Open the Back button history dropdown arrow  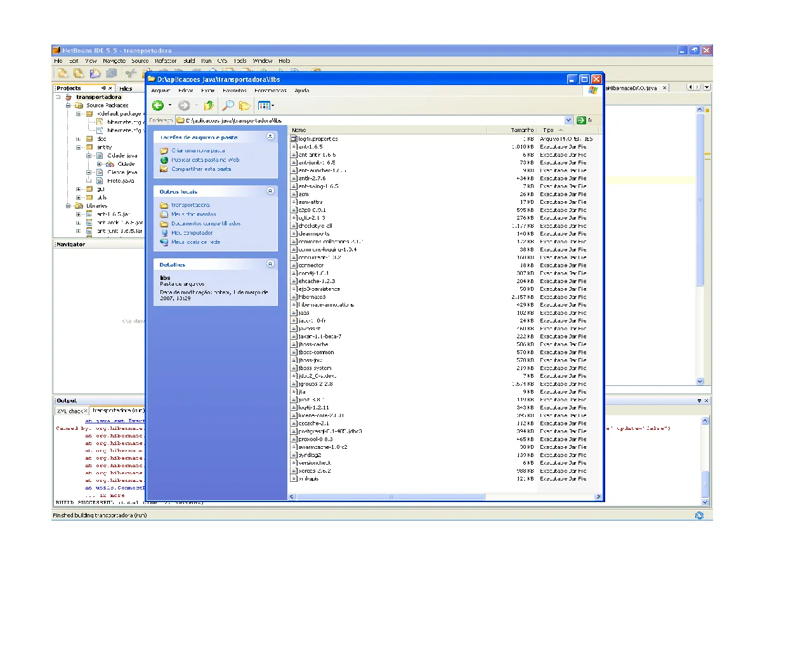170,105
